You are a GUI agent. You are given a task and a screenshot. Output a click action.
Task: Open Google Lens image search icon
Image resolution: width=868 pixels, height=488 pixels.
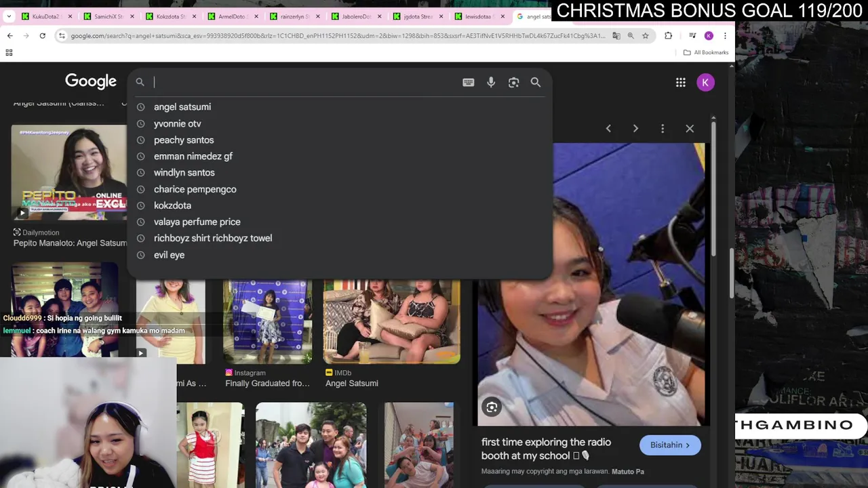[x=513, y=82]
